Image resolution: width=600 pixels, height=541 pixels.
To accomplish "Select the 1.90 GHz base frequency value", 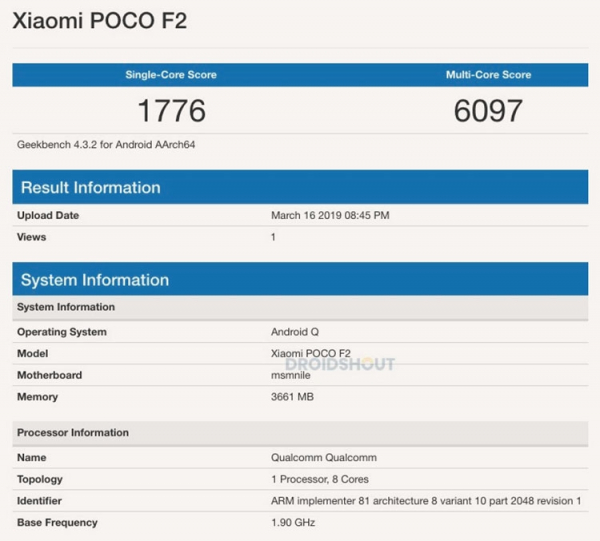I will [294, 522].
